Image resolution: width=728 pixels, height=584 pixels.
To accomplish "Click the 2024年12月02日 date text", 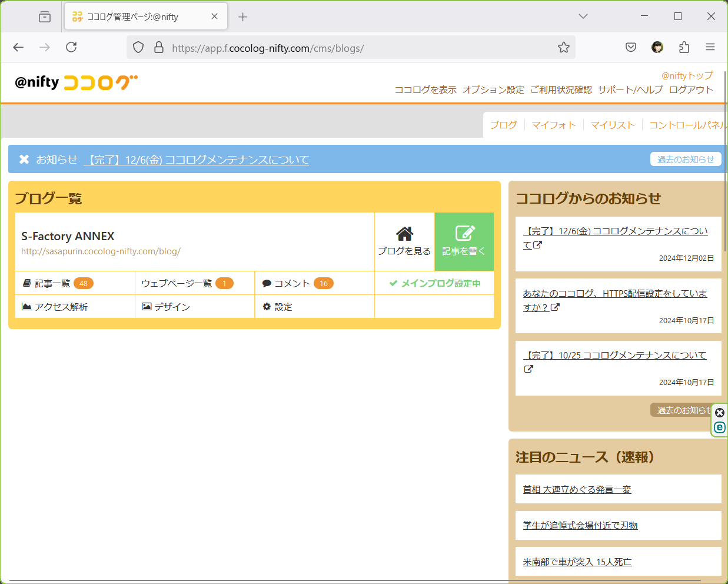I will pyautogui.click(x=687, y=258).
